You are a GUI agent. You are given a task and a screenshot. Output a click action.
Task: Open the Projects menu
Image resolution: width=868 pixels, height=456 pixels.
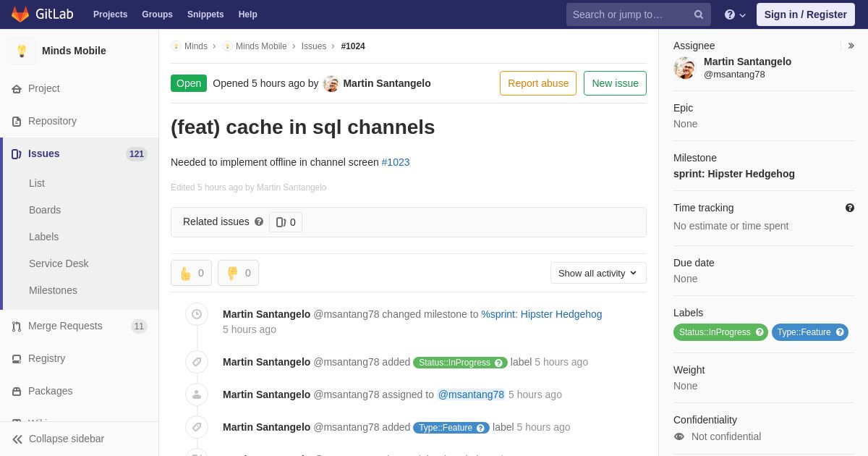(x=110, y=14)
